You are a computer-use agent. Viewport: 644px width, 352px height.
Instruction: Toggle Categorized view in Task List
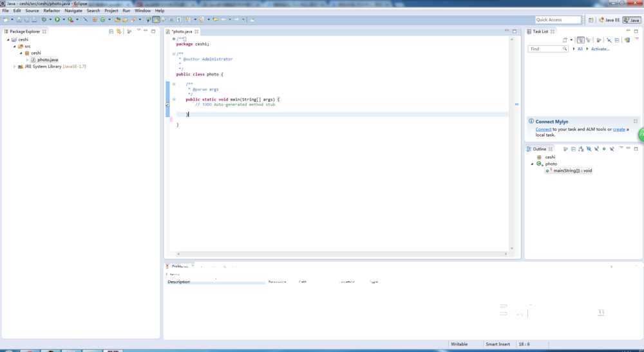click(x=581, y=40)
